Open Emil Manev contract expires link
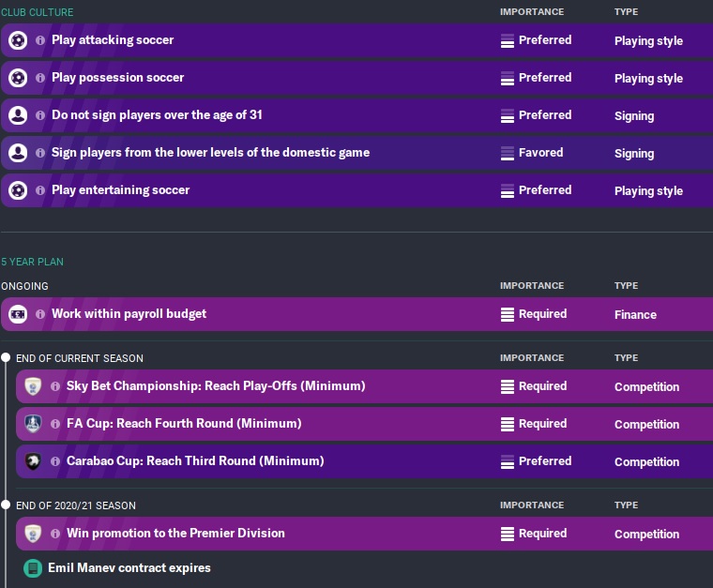Viewport: 713px width, 588px height. click(129, 568)
